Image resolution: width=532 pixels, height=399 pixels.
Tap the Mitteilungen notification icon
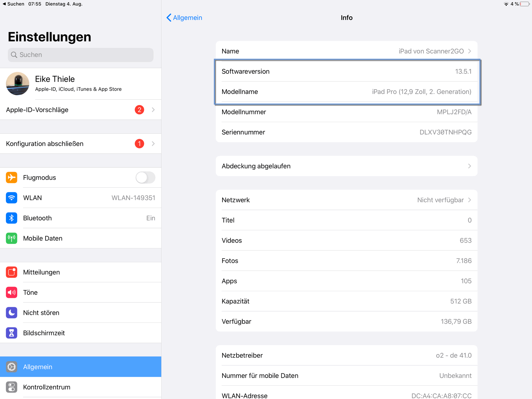click(12, 272)
